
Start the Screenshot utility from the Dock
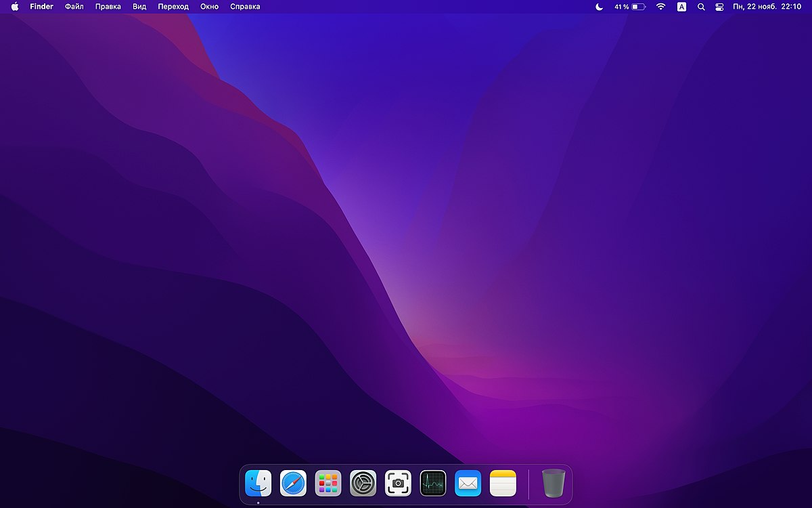[x=399, y=483]
